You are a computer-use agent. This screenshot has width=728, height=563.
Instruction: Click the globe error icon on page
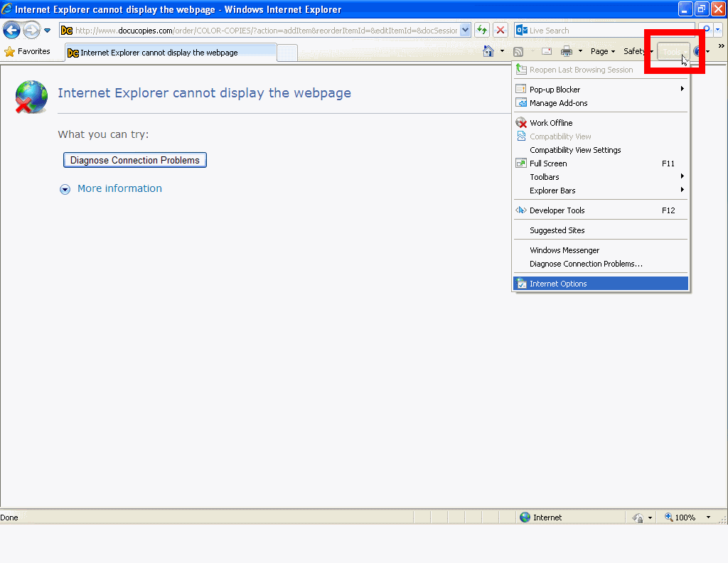[x=31, y=97]
